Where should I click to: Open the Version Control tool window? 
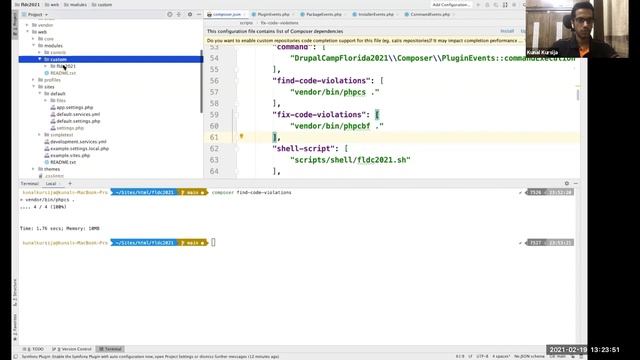[x=72, y=349]
